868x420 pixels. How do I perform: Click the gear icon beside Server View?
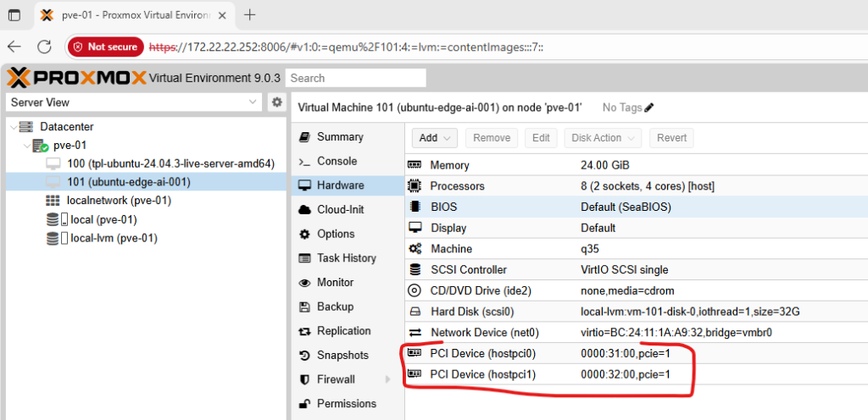(276, 102)
